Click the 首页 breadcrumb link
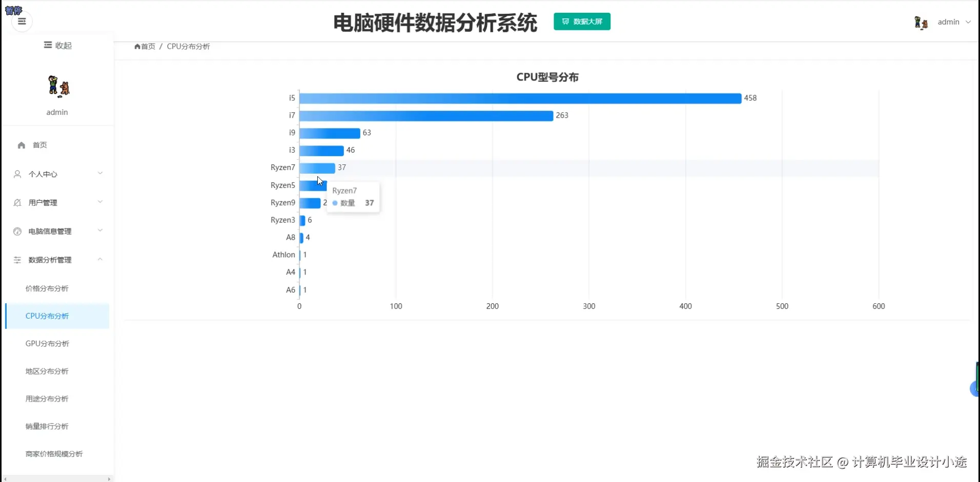Viewport: 980px width, 482px height. (148, 46)
